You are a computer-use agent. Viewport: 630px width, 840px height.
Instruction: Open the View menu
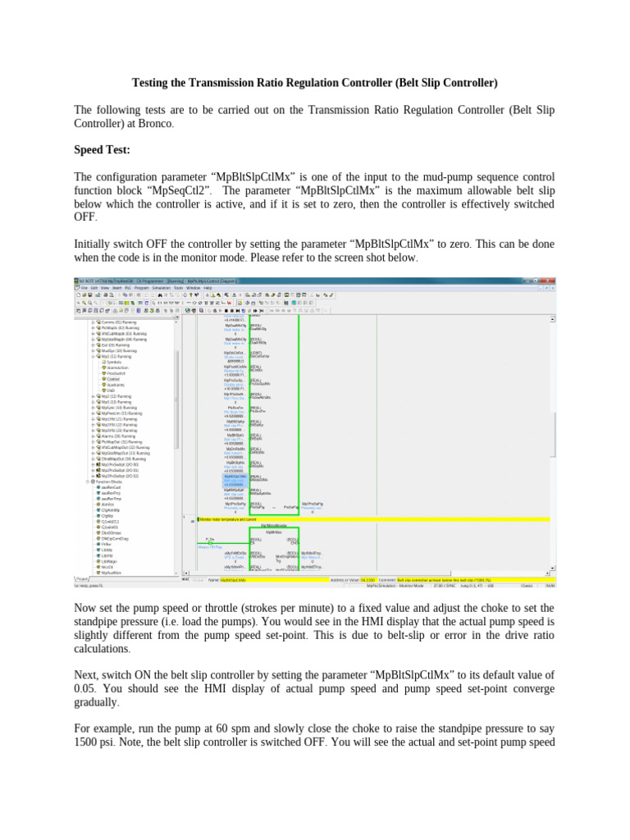tap(105, 288)
